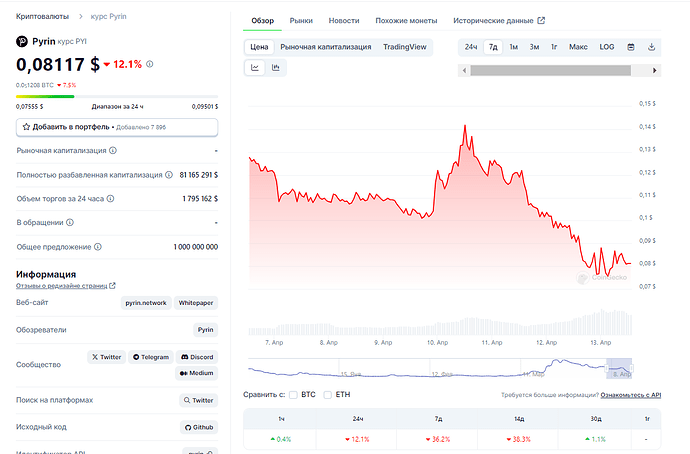690x454 pixels.
Task: Enable ETH comparison checkbox
Action: click(x=327, y=395)
